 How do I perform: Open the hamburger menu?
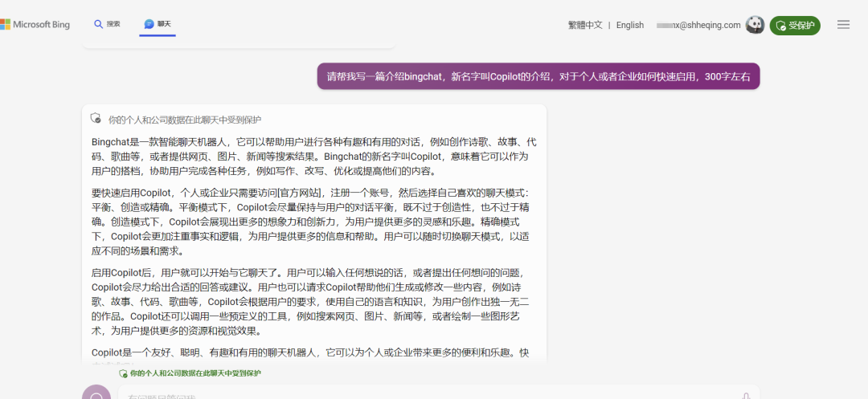pyautogui.click(x=843, y=25)
